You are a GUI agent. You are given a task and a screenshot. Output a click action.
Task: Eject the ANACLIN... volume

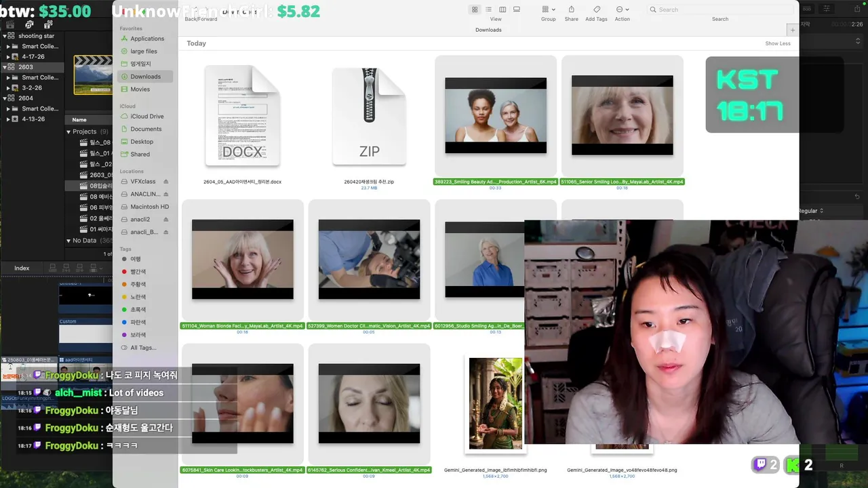(x=165, y=195)
